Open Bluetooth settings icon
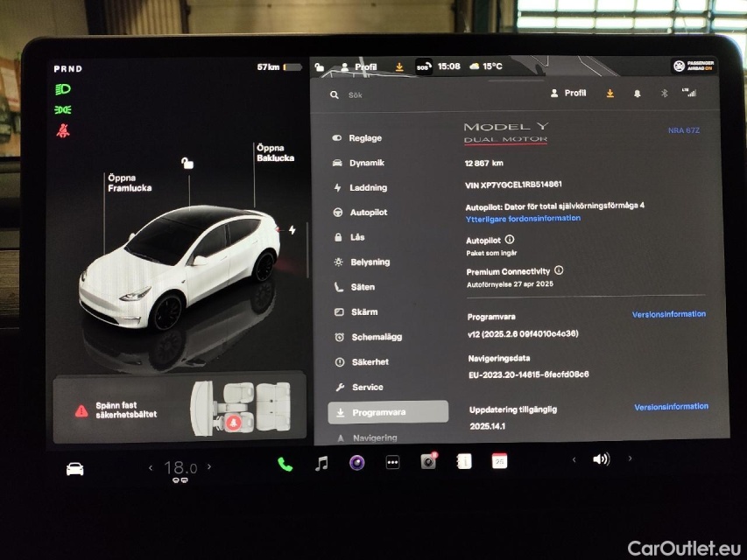Viewport: 747px width, 560px height. (664, 94)
